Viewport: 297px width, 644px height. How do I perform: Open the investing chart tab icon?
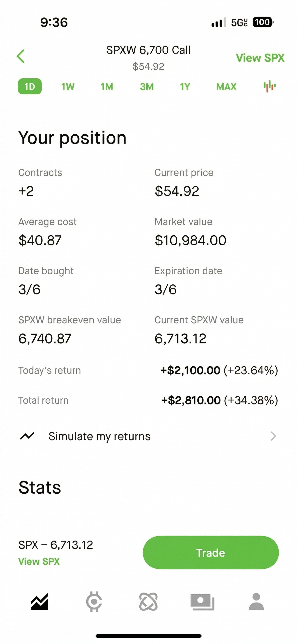click(x=39, y=602)
